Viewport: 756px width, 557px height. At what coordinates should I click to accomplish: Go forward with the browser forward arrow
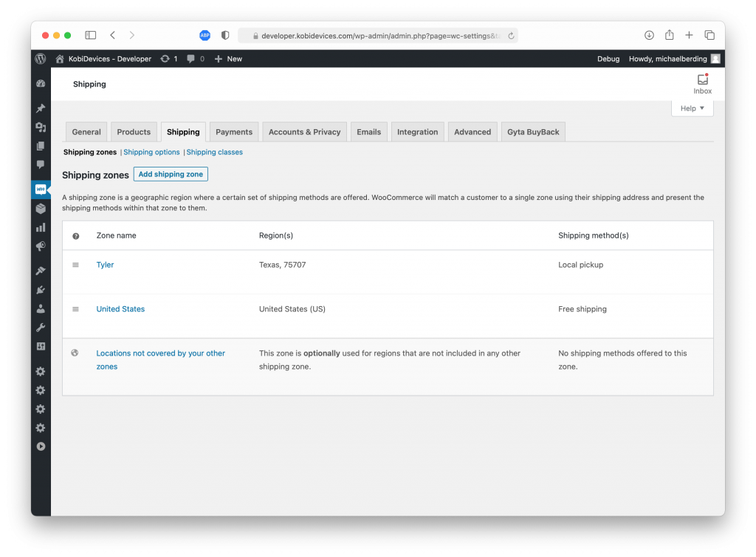(x=131, y=35)
